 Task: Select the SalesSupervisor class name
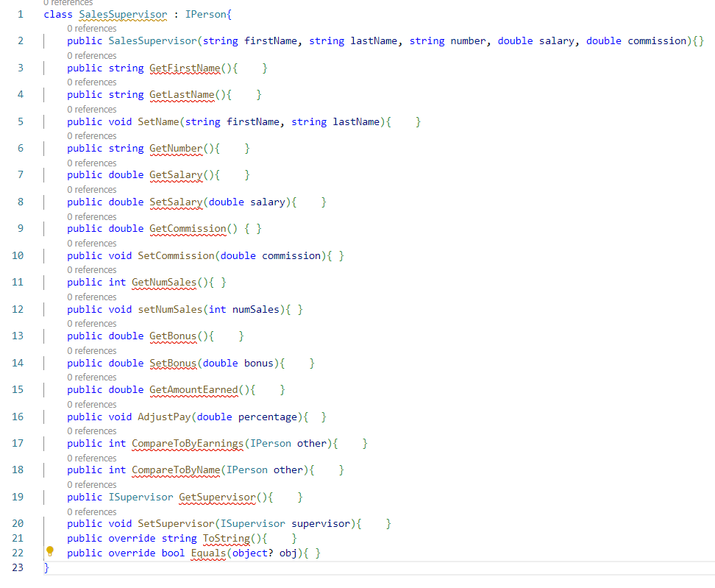click(x=123, y=15)
